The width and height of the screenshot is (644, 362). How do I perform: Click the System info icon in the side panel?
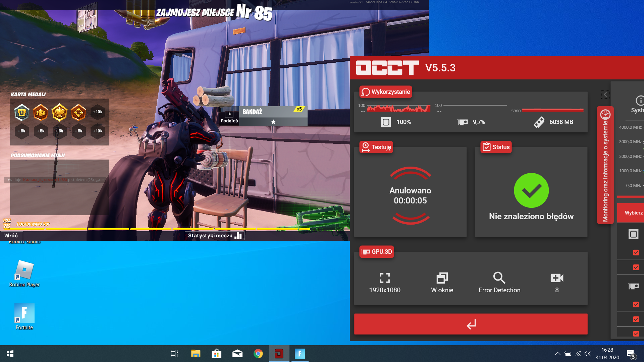pos(640,100)
